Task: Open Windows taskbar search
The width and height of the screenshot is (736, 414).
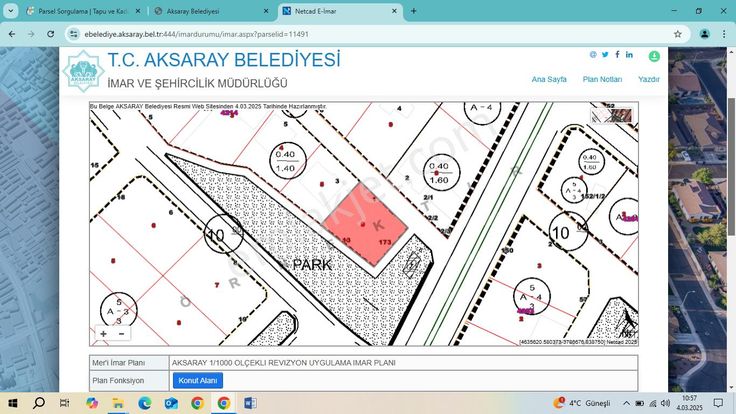Action: pos(39,403)
